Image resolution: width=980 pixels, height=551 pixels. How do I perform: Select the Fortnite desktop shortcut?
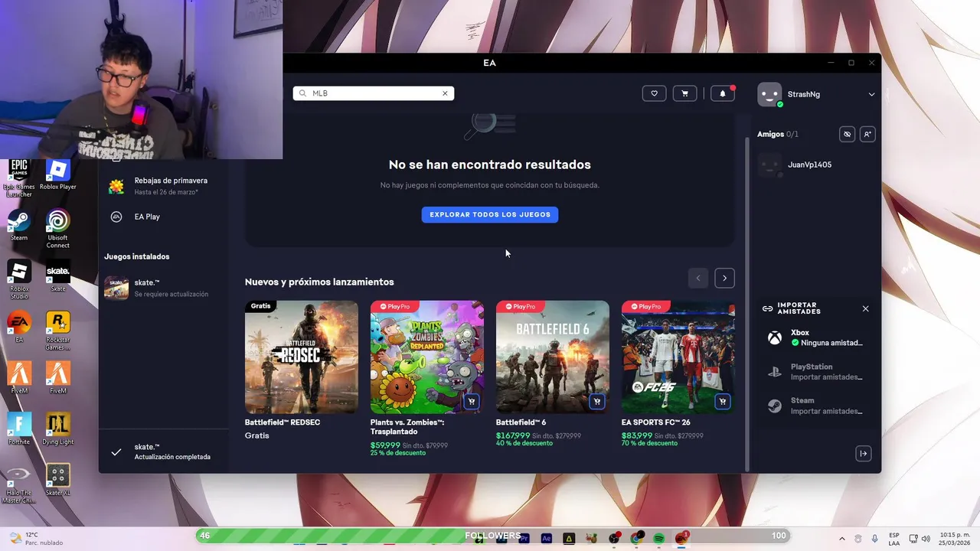click(x=19, y=429)
